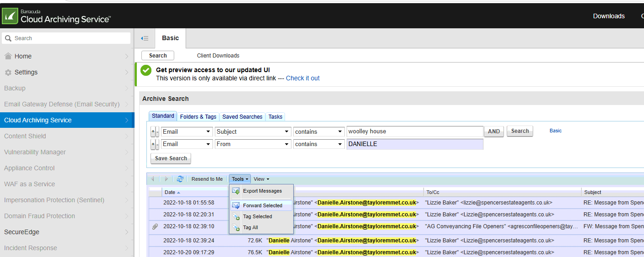
Task: Sort by Date column ascending arrow
Action: [178, 193]
